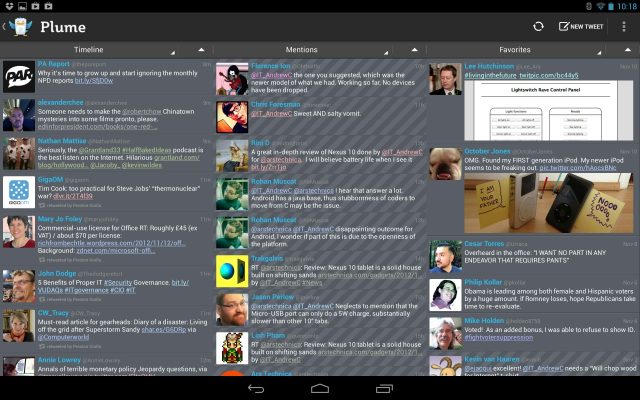
Task: Refresh the columns with the sync icon
Action: tap(538, 27)
